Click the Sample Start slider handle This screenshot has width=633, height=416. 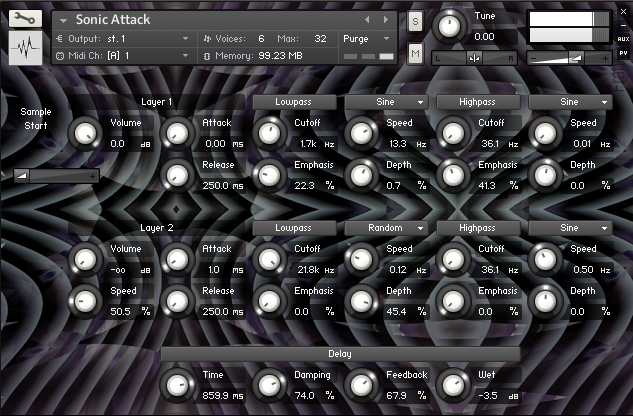pyautogui.click(x=21, y=176)
